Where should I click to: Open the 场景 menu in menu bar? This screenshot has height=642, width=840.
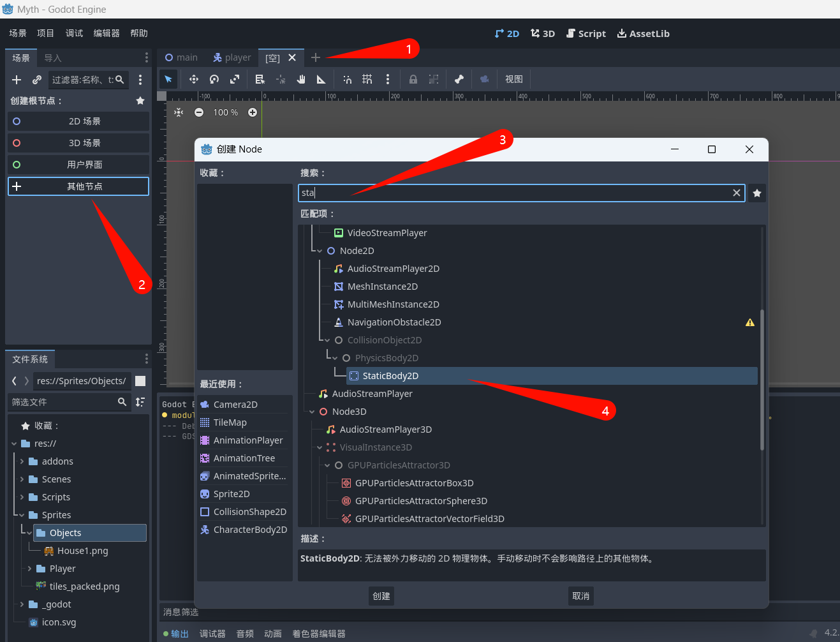(x=18, y=33)
